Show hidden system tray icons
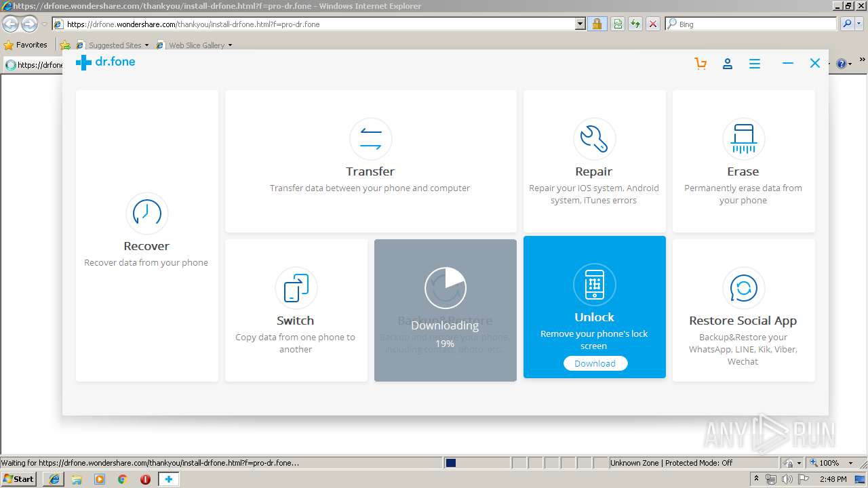This screenshot has height=488, width=868. [757, 479]
